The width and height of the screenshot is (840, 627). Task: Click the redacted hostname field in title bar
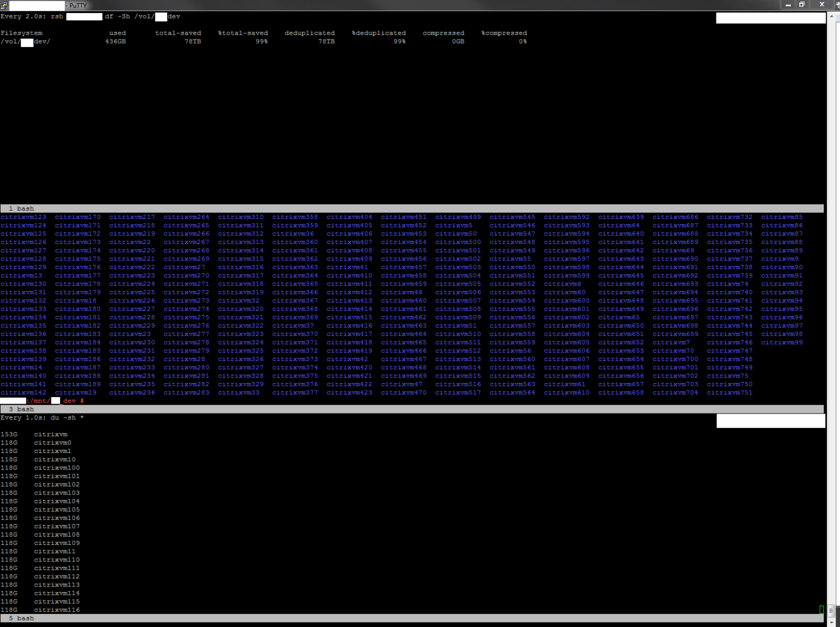coord(36,5)
